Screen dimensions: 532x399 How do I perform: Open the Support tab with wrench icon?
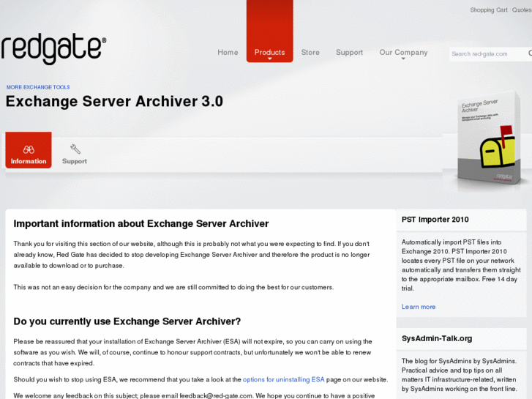[75, 154]
